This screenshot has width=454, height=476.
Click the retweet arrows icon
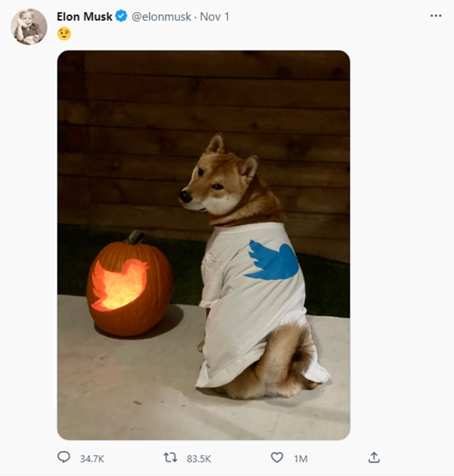170,457
